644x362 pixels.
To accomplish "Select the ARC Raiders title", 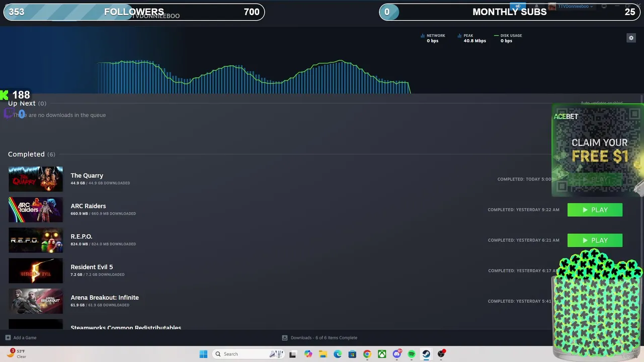I will [88, 206].
